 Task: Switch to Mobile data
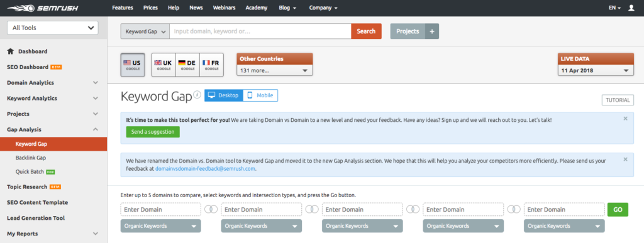260,95
